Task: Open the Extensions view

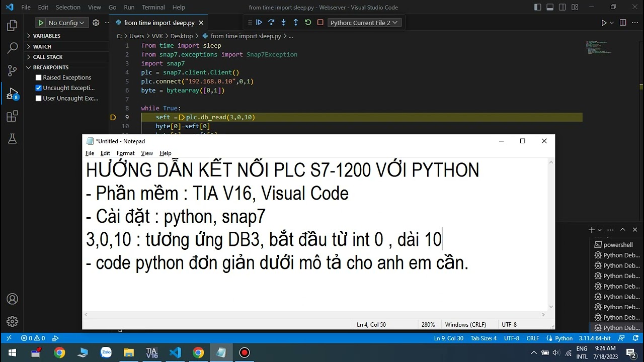Action: (12, 116)
